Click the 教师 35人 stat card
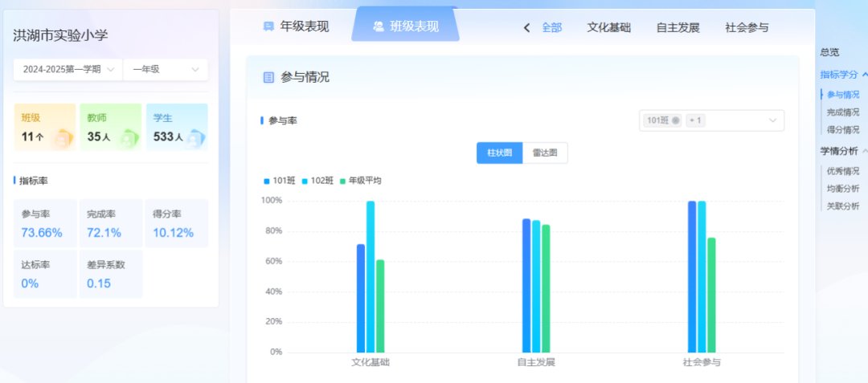 [111, 127]
